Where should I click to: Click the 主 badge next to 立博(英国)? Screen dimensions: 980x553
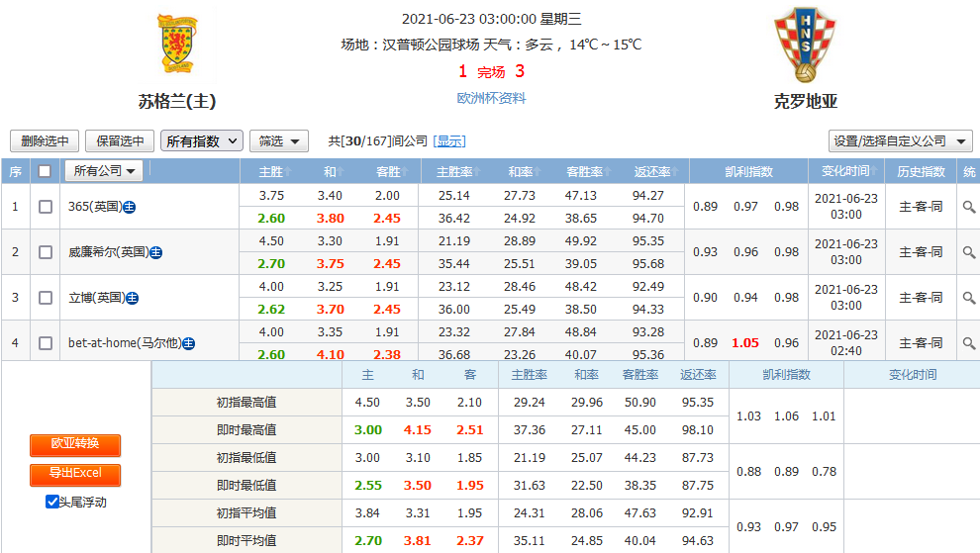132,298
